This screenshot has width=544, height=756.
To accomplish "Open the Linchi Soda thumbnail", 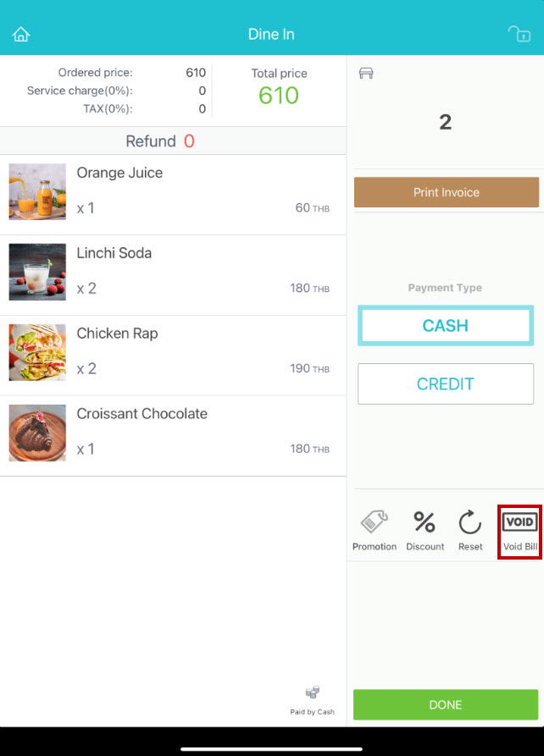I will (x=37, y=273).
